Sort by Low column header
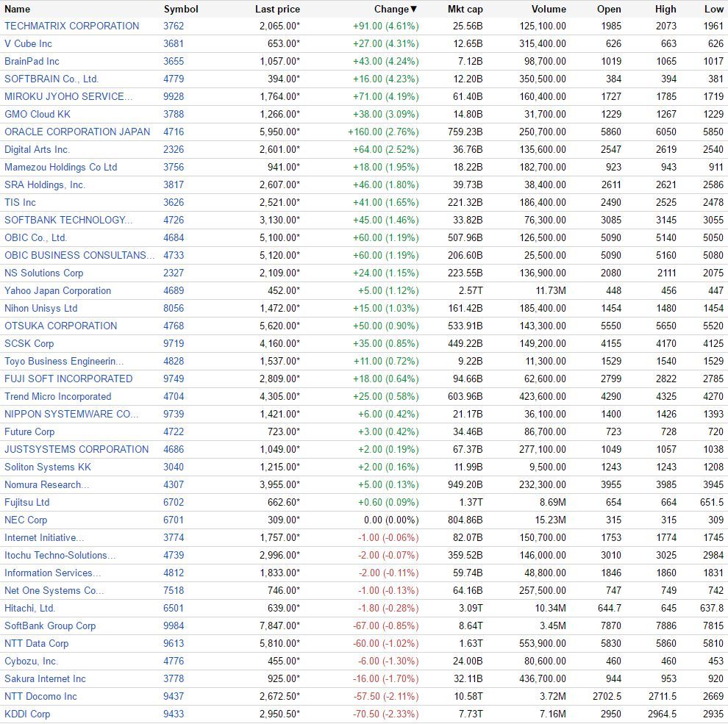 pos(713,10)
